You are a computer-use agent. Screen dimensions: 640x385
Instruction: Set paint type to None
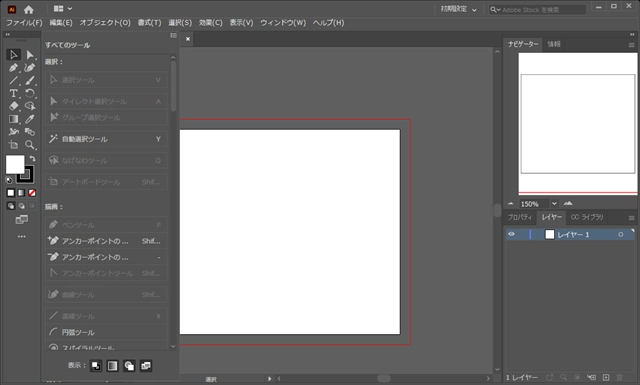pos(32,193)
